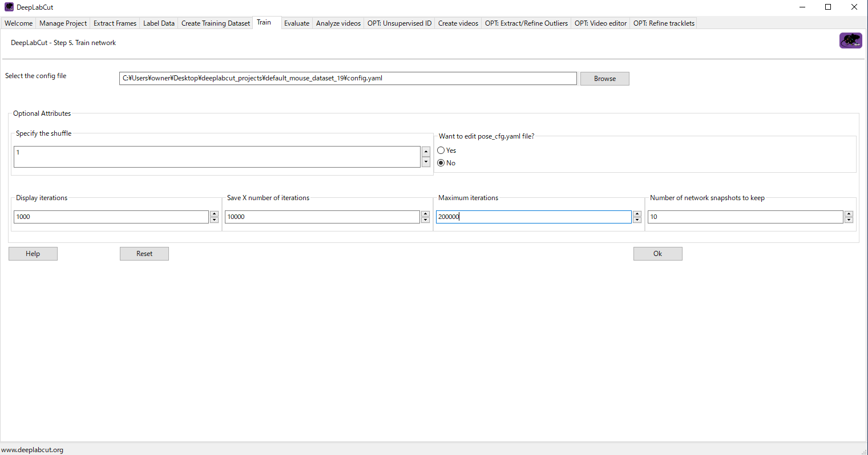Click Ok to start training
The image size is (868, 455).
[658, 254]
